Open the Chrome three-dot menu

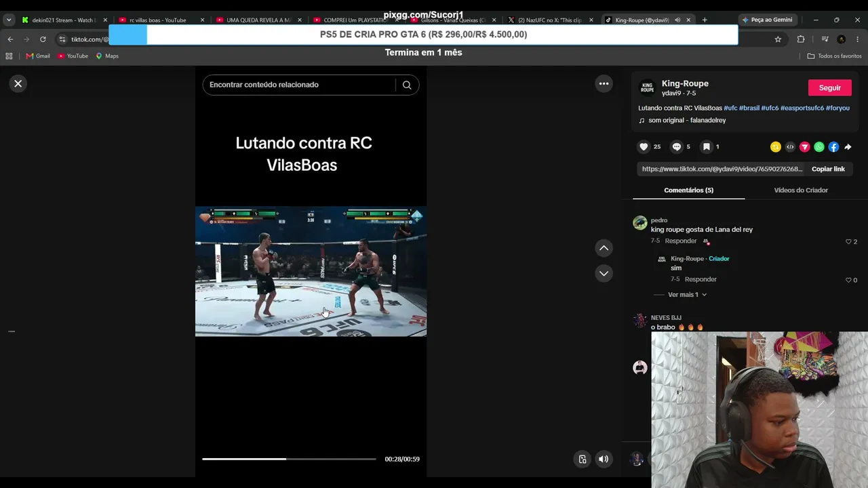[x=858, y=39]
